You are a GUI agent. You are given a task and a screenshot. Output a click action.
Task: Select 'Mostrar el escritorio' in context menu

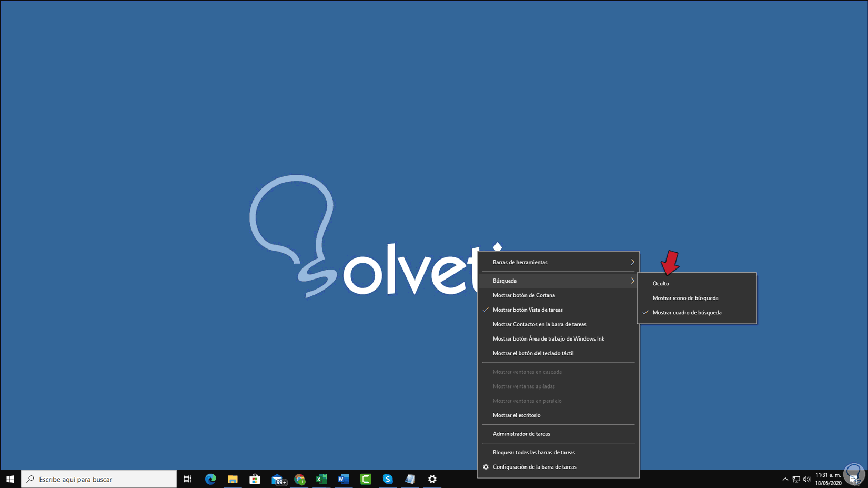(x=558, y=415)
